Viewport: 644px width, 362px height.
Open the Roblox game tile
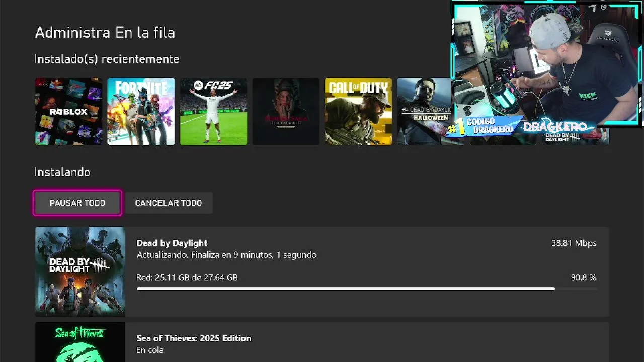point(68,112)
